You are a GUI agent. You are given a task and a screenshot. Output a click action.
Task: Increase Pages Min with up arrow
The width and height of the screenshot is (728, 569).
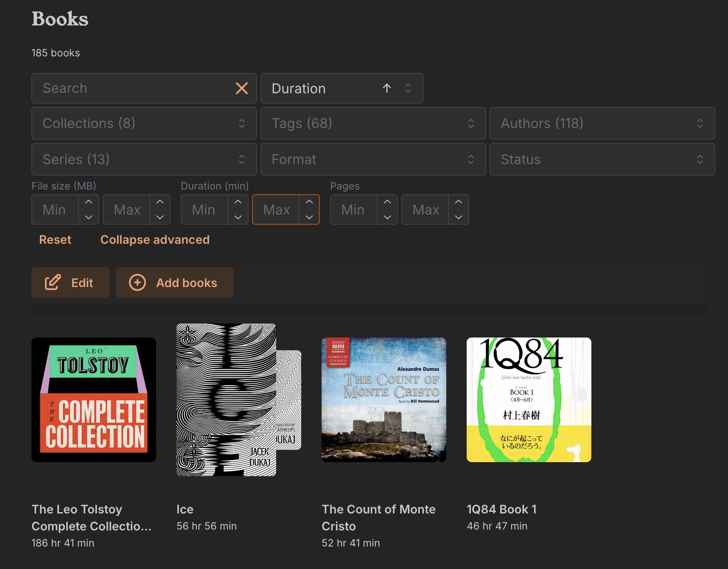click(387, 202)
